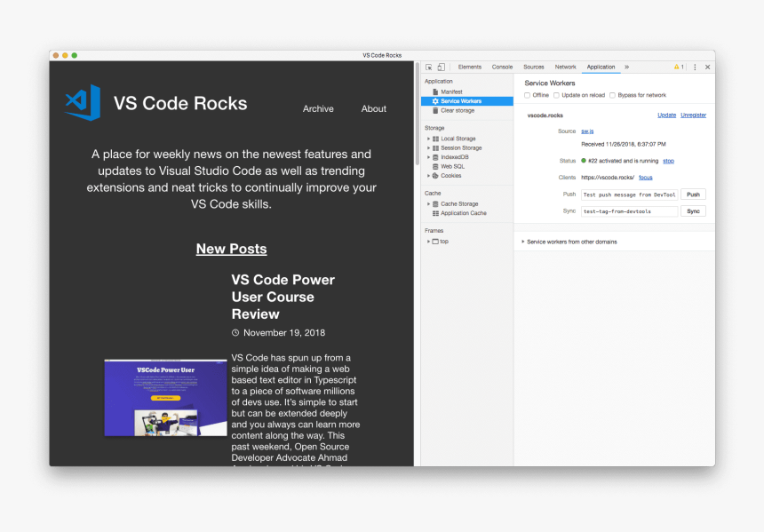Expand the Cache Storage node

click(428, 204)
